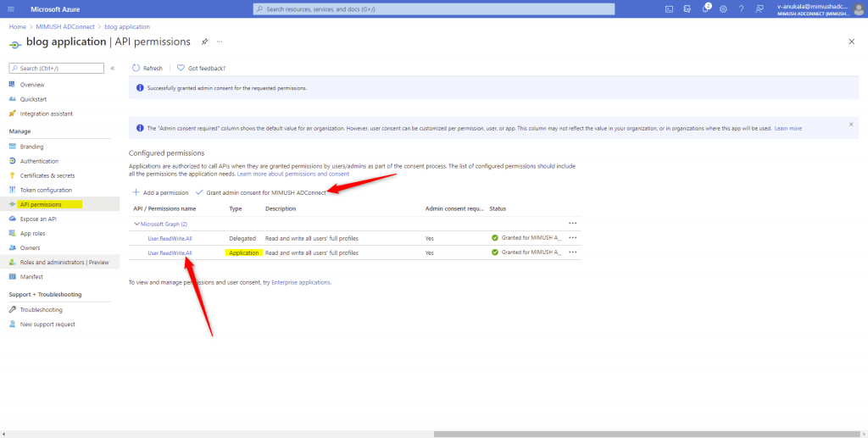Open the Help question mark
Screen dimensions: 868x438
tap(741, 8)
